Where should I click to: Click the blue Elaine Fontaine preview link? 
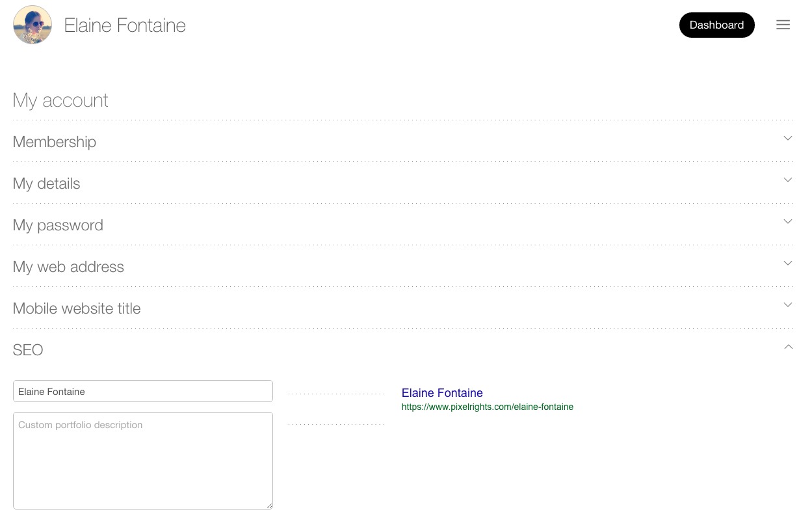pyautogui.click(x=442, y=393)
